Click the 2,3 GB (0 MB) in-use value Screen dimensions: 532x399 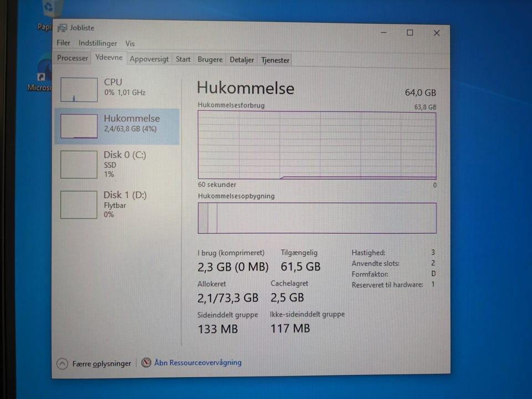233,267
